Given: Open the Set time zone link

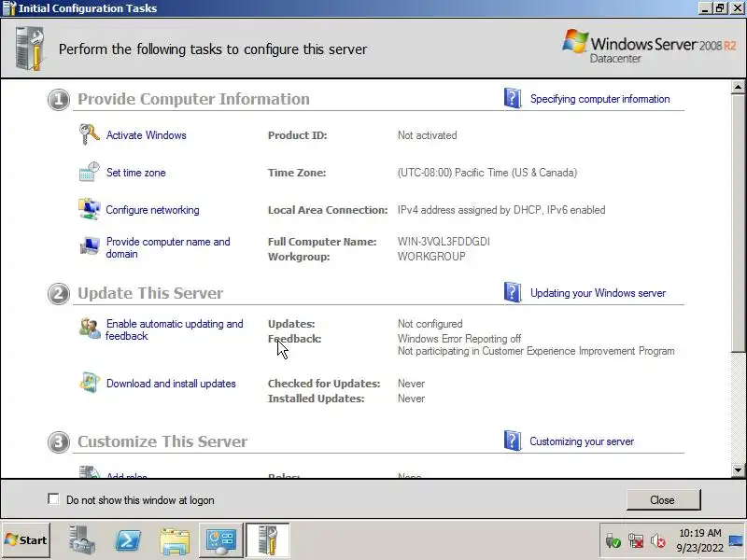Looking at the screenshot, I should coord(135,173).
